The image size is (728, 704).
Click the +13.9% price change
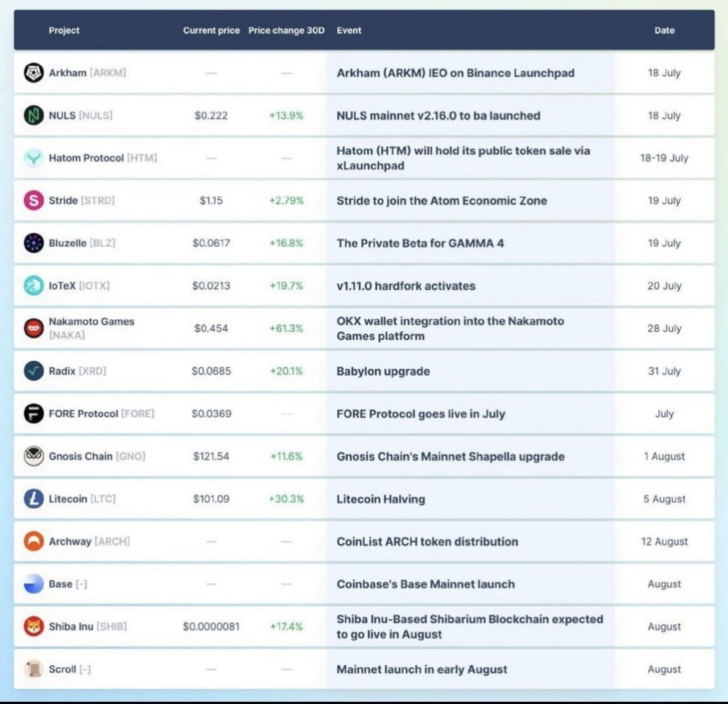coord(286,116)
